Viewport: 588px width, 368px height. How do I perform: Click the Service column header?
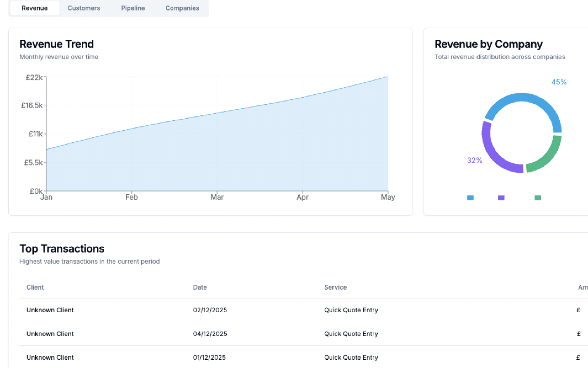coord(335,287)
